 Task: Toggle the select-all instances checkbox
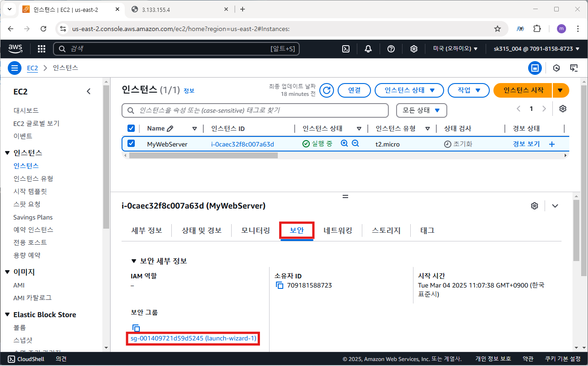pyautogui.click(x=131, y=129)
